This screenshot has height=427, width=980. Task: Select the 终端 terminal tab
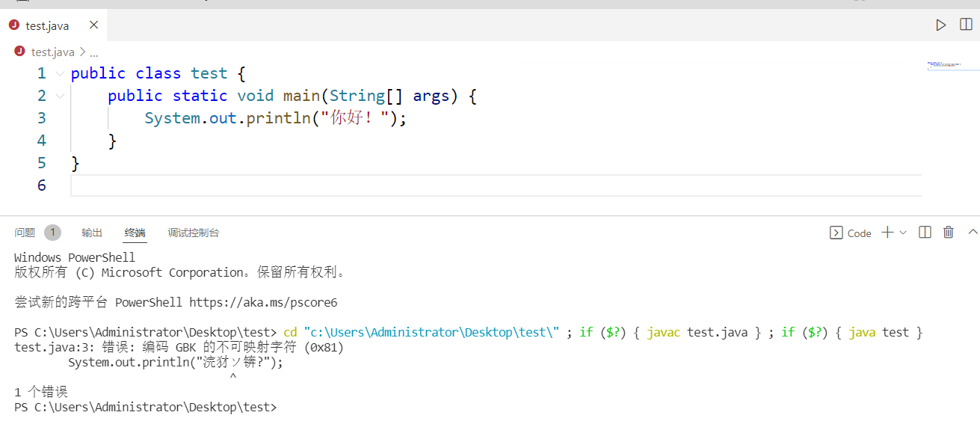tap(135, 233)
